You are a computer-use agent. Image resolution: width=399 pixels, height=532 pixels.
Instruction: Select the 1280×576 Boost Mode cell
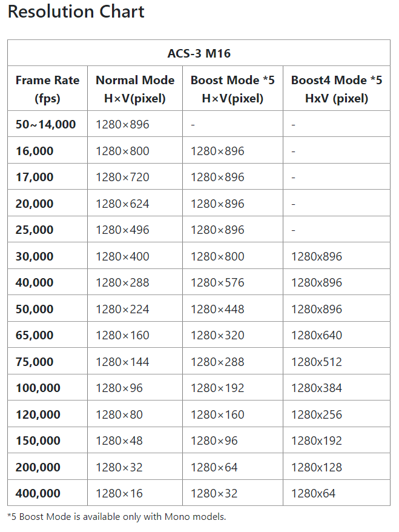(x=217, y=283)
